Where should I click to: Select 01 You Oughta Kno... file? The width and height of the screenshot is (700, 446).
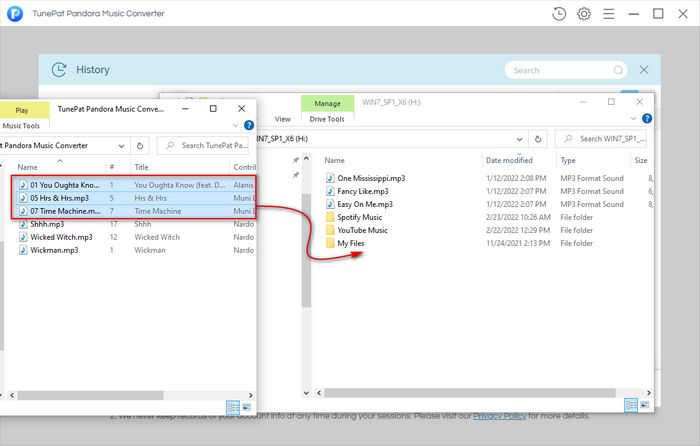(x=65, y=185)
